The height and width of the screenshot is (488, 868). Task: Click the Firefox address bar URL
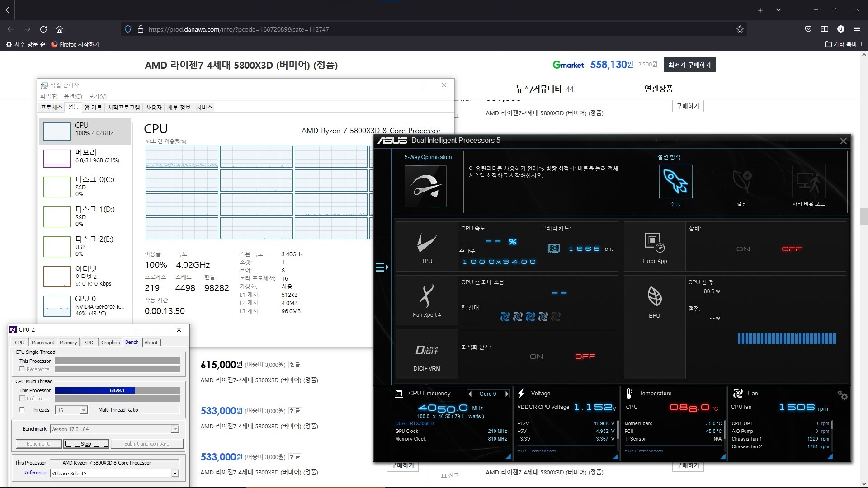239,29
